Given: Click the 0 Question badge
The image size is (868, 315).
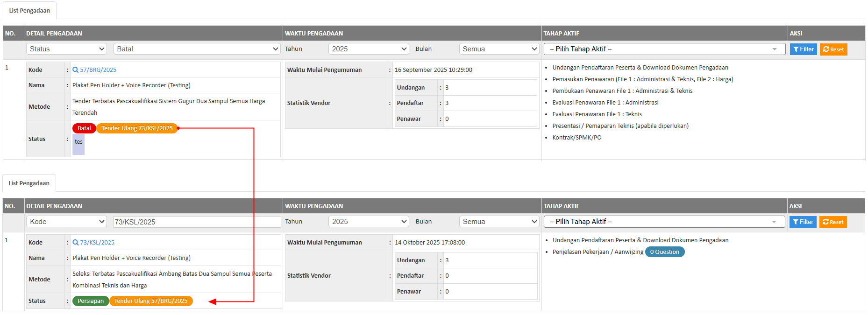Looking at the screenshot, I should click(x=664, y=252).
